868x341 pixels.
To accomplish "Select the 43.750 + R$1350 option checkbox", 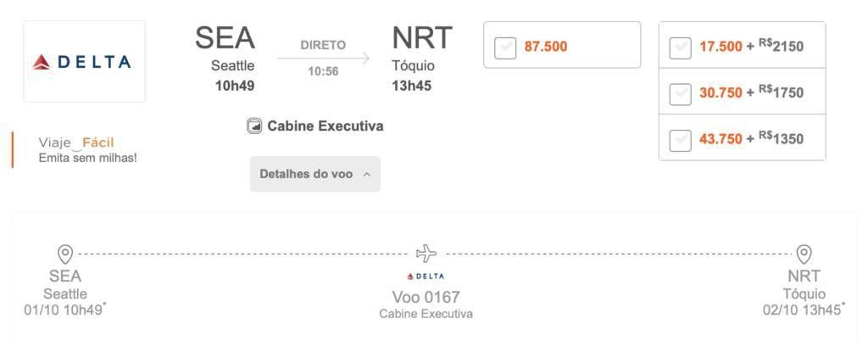I will click(681, 139).
